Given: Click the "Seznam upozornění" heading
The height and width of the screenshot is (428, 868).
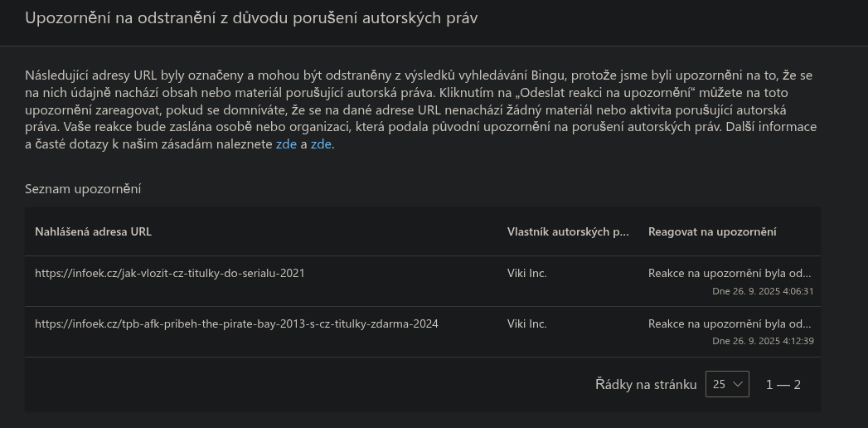Looking at the screenshot, I should click(x=83, y=189).
